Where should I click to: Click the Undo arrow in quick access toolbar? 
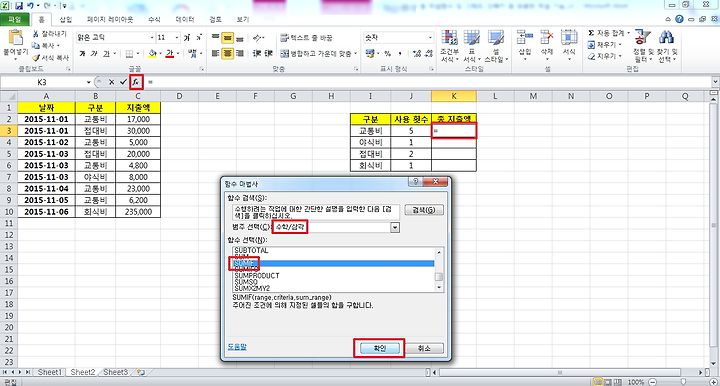point(31,6)
